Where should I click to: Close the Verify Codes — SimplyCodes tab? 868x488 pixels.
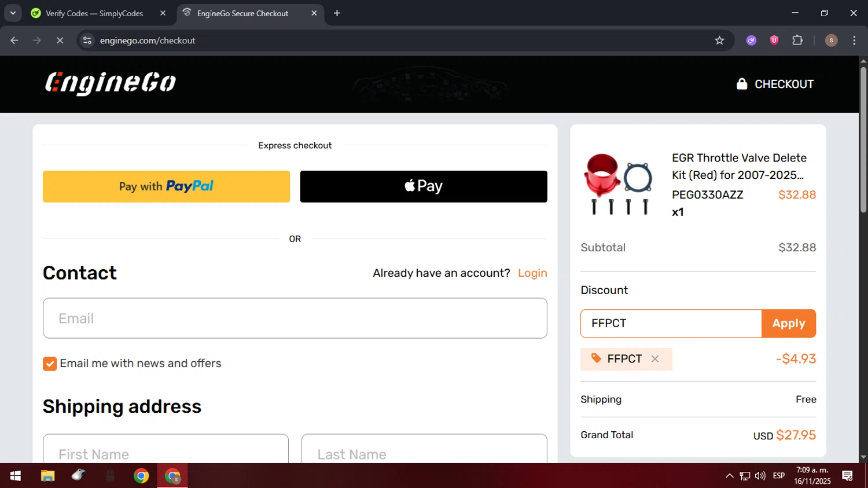pos(163,13)
